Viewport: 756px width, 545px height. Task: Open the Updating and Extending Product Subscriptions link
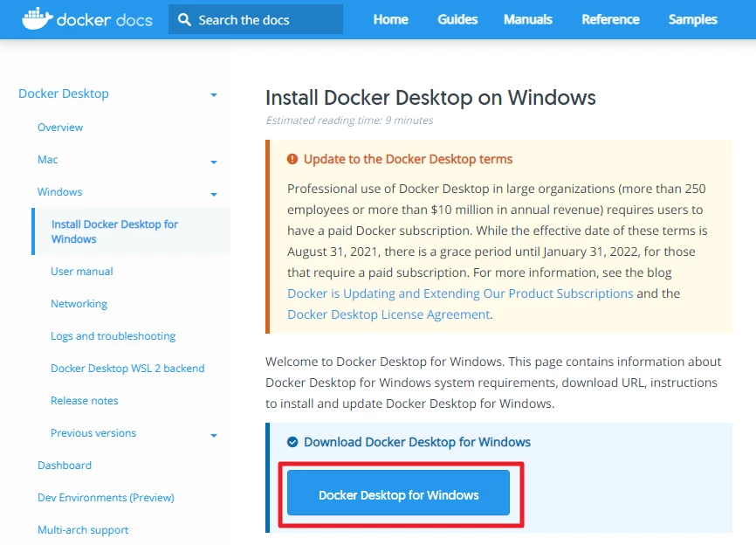[460, 293]
